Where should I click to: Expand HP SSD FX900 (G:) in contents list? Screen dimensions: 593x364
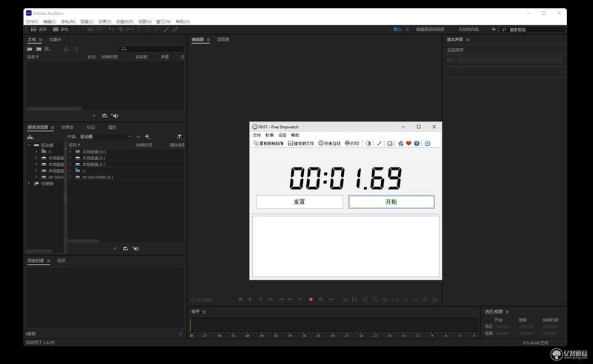(70, 177)
